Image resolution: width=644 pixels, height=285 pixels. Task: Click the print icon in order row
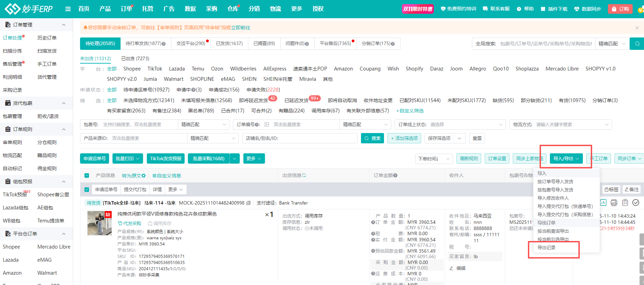[x=614, y=202]
